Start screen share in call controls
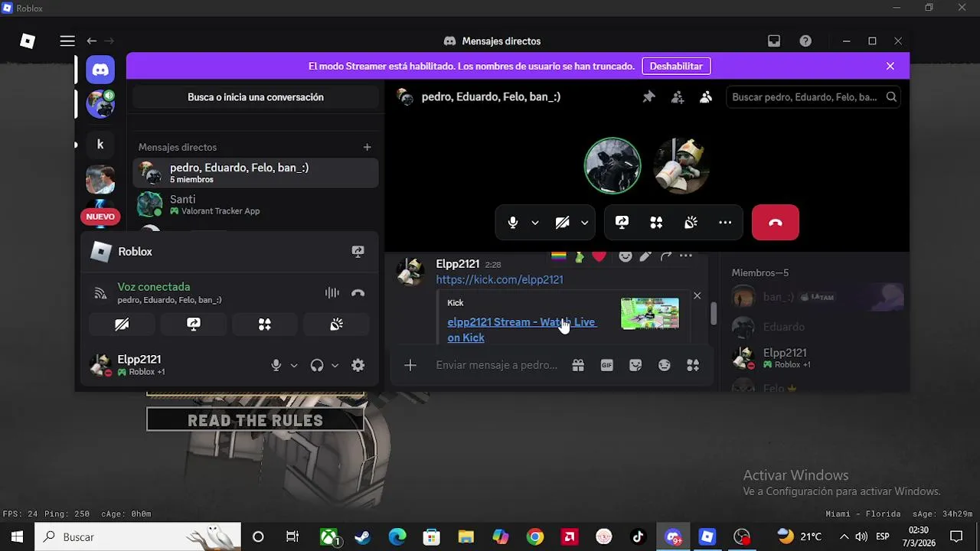 622,223
